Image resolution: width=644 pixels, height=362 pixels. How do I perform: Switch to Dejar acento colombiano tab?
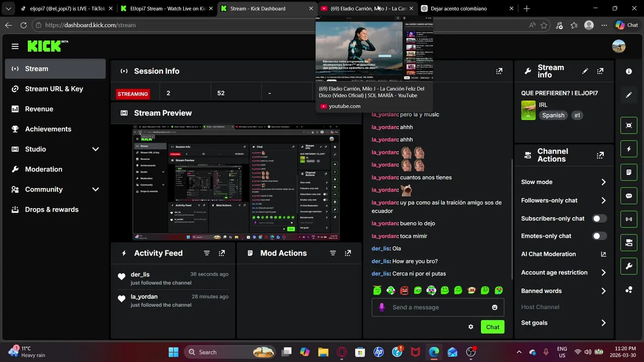point(468,9)
